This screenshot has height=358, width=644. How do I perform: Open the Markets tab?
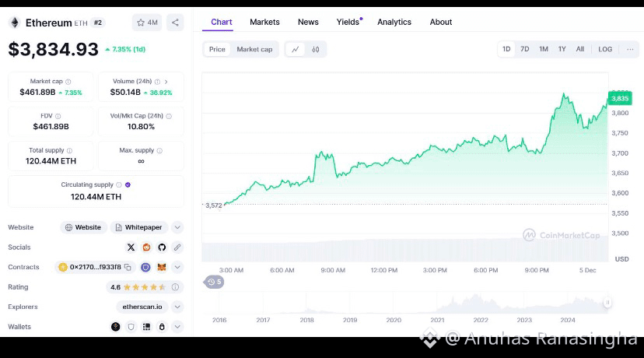pyautogui.click(x=264, y=23)
